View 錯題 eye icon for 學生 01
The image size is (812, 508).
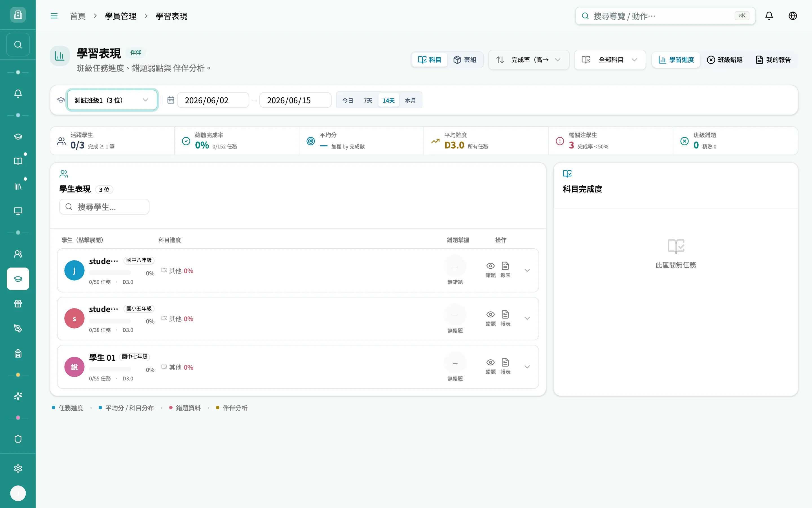coord(491,366)
